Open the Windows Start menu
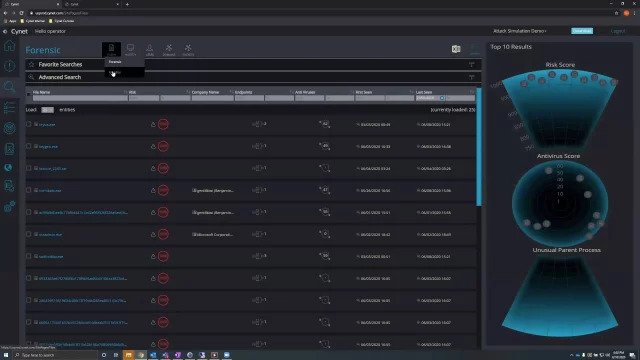 click(6, 355)
